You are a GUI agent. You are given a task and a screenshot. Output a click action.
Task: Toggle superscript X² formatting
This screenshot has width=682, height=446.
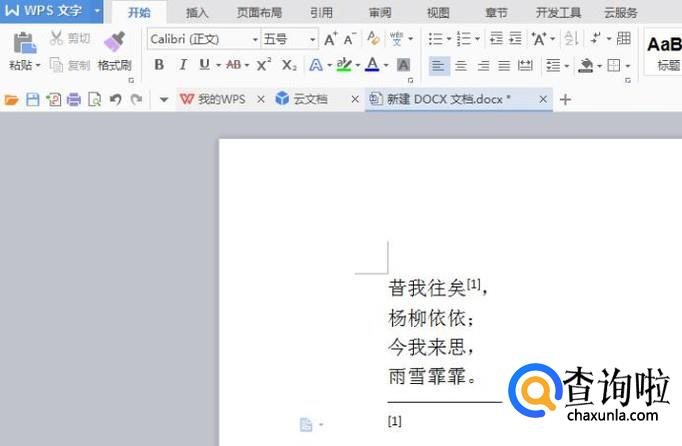pyautogui.click(x=264, y=65)
